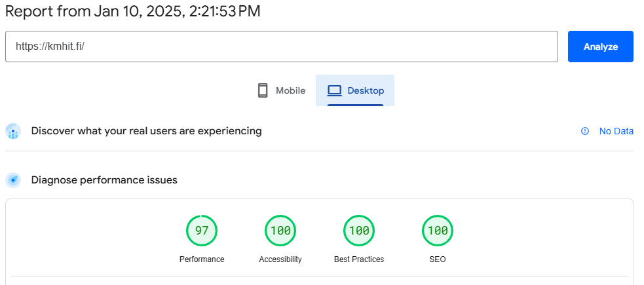Click the Performance score gauge showing 97
644x285 pixels.
pos(202,231)
